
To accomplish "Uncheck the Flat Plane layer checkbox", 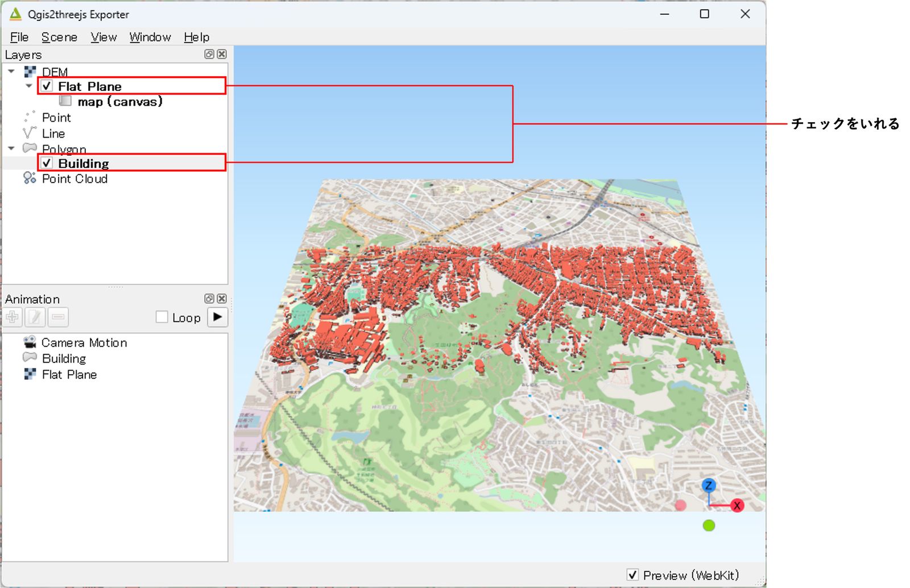I will [x=47, y=86].
